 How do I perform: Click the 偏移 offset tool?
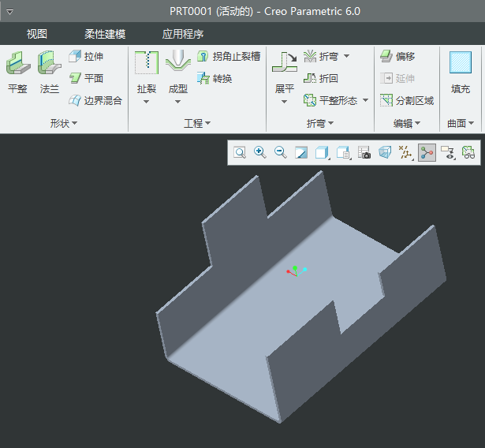397,57
